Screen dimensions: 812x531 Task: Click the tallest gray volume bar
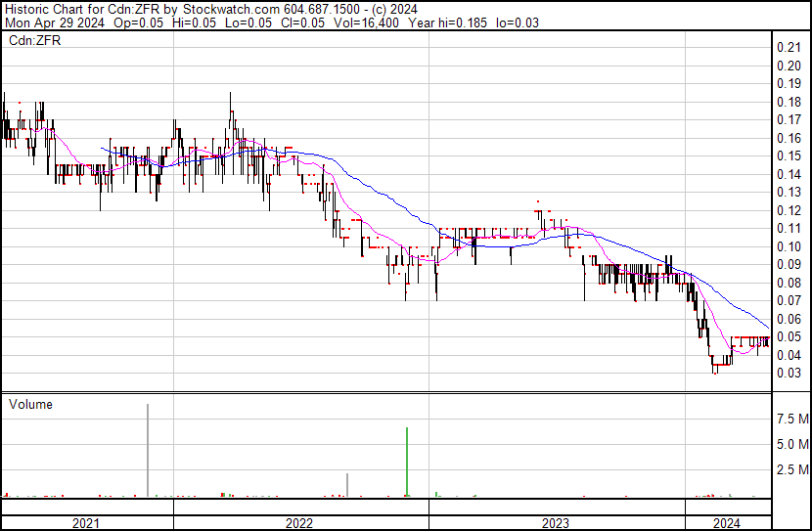[148, 450]
